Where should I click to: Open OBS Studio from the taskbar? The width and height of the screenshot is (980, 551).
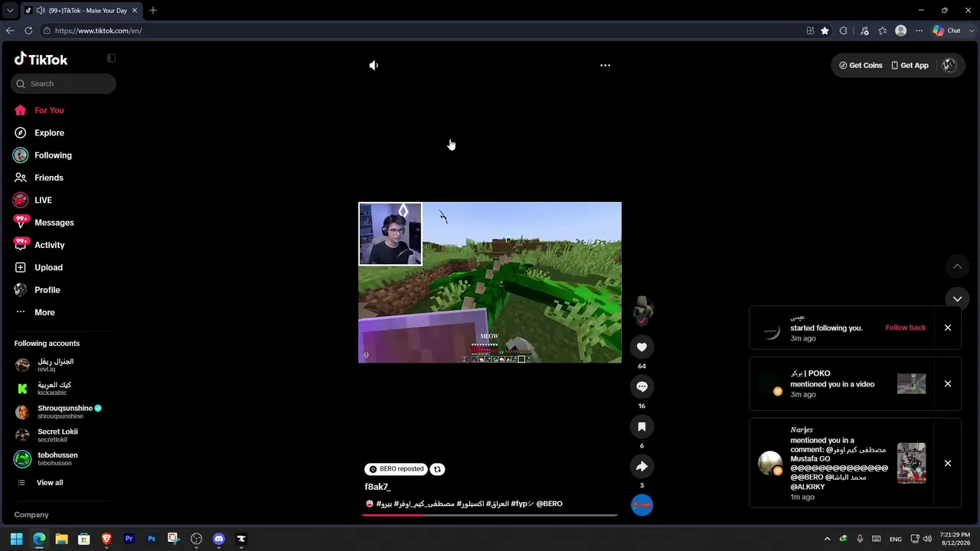(196, 539)
